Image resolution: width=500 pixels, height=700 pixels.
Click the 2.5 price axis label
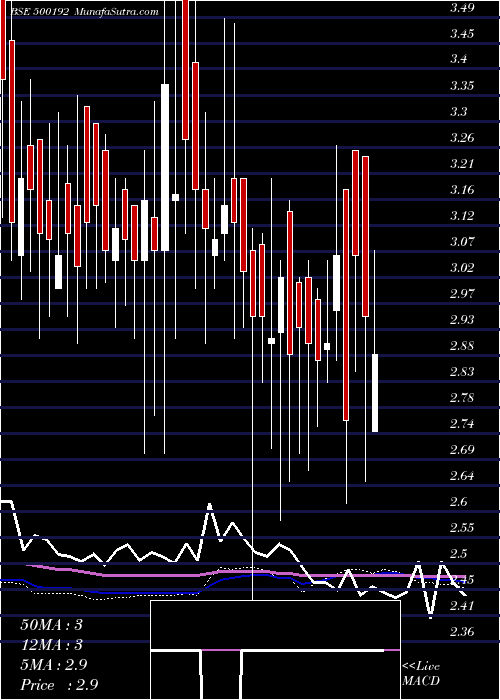click(459, 554)
